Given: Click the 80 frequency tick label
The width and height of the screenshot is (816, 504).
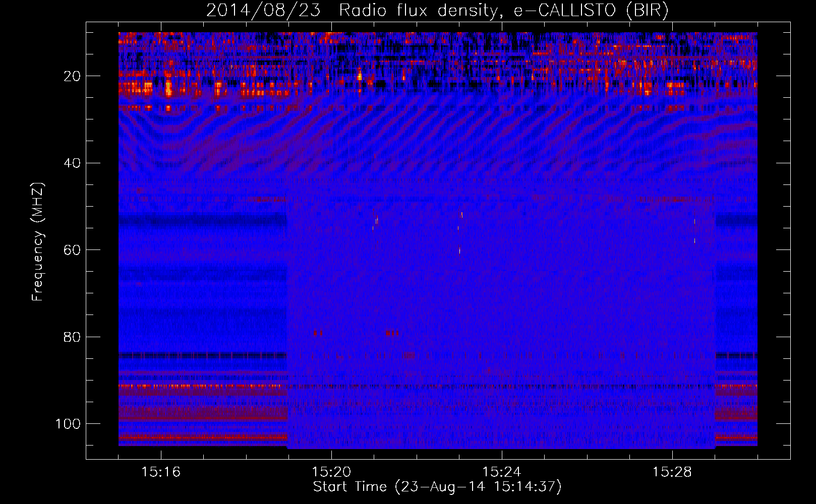Looking at the screenshot, I should 72,337.
